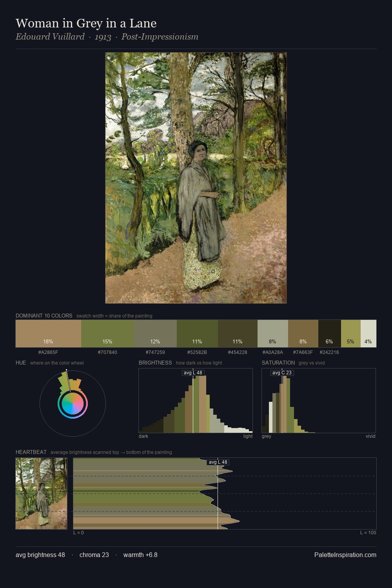This screenshot has height=588, width=392.
Task: Select the dark brown 11% swatch above #454228
Action: click(x=238, y=334)
